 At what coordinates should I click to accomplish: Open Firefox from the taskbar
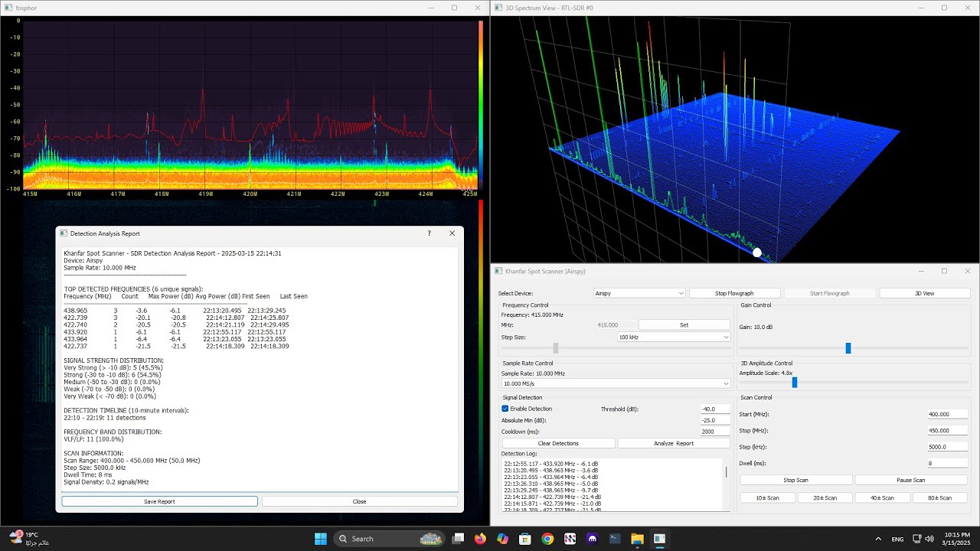(480, 539)
